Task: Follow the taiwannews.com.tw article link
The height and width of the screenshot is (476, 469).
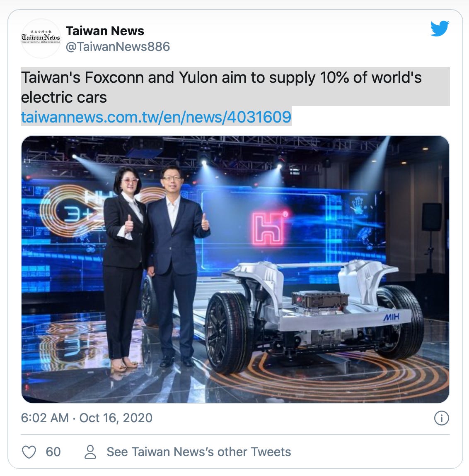Action: click(156, 117)
